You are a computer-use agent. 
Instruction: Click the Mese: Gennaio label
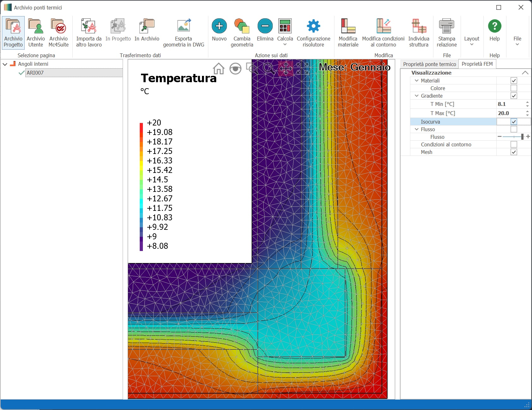tap(354, 67)
